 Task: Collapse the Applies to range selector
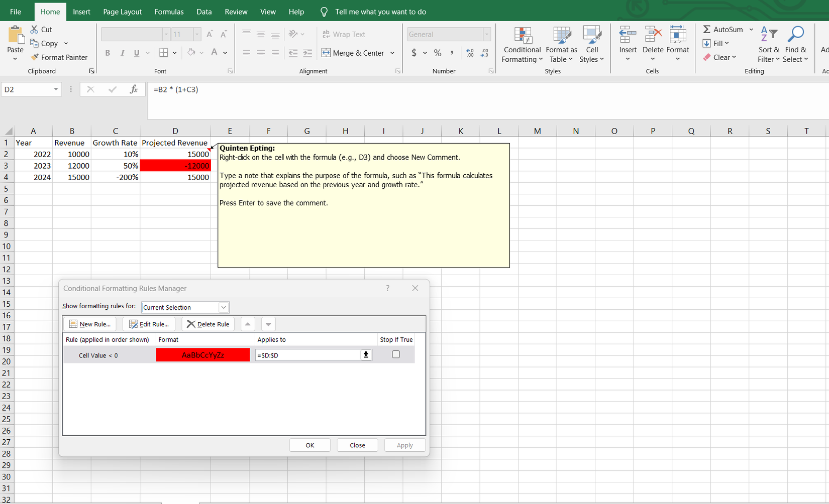(x=366, y=355)
